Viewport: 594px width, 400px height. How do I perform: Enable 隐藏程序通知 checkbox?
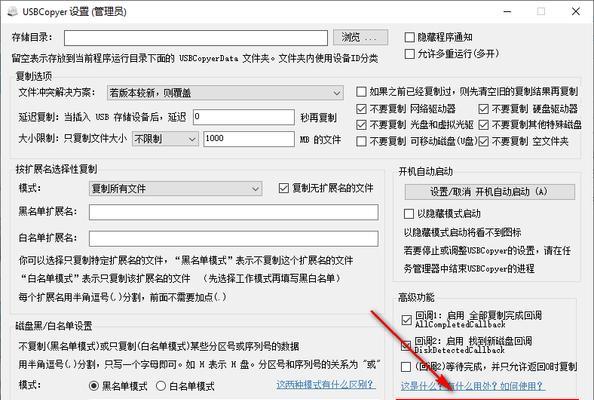coord(410,37)
